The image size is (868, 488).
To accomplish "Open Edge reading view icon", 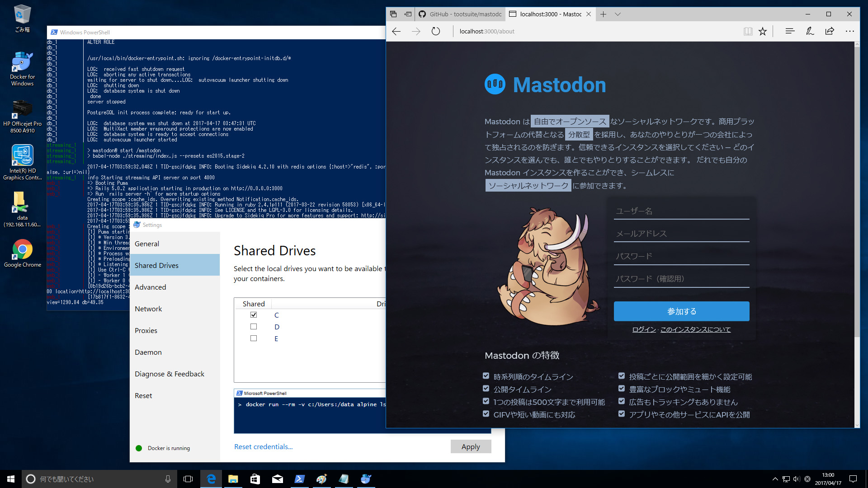I will [x=748, y=31].
